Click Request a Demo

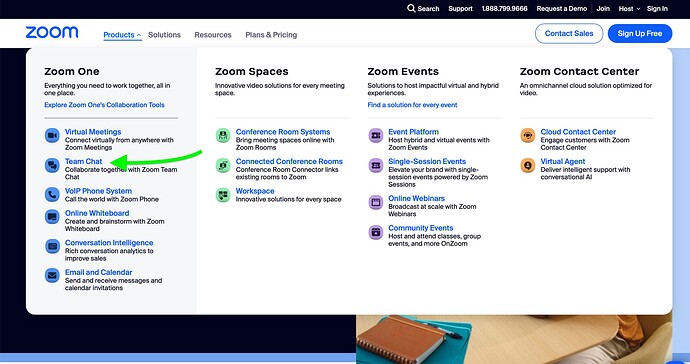pyautogui.click(x=562, y=8)
